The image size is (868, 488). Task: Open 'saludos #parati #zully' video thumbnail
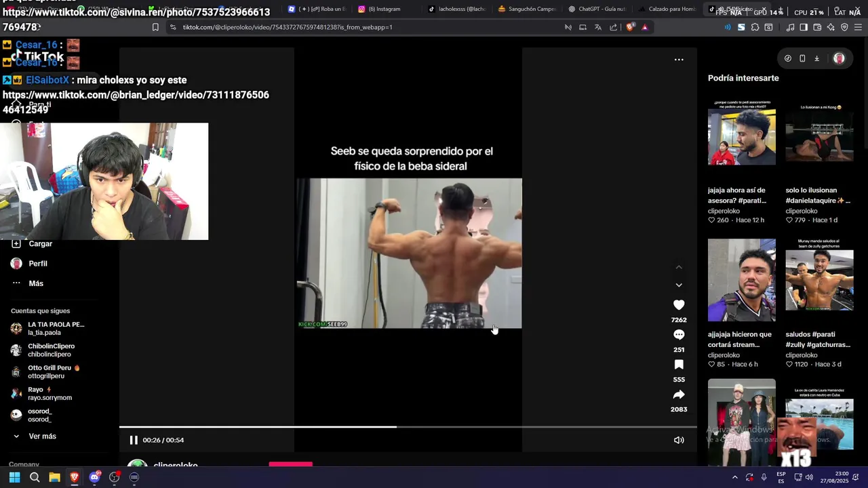tap(819, 280)
